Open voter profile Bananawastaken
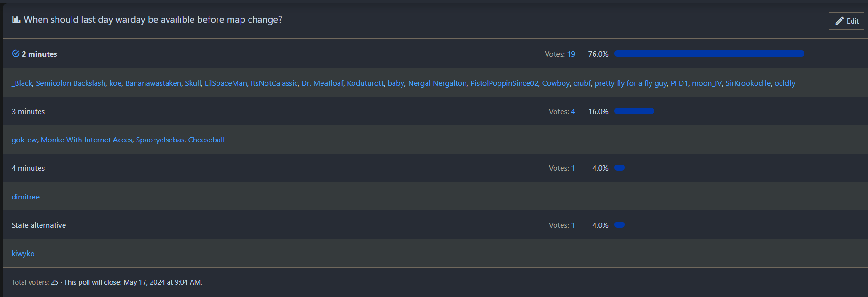Screen dimensions: 868x297 pyautogui.click(x=153, y=83)
